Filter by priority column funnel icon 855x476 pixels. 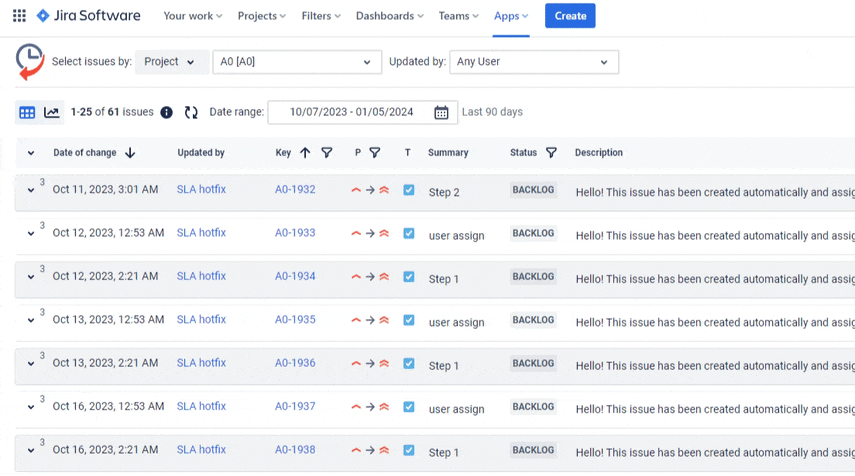coord(375,153)
